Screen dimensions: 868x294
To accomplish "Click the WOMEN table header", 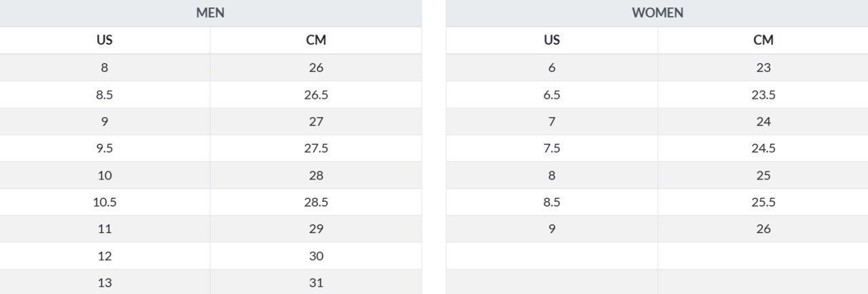I will click(657, 13).
